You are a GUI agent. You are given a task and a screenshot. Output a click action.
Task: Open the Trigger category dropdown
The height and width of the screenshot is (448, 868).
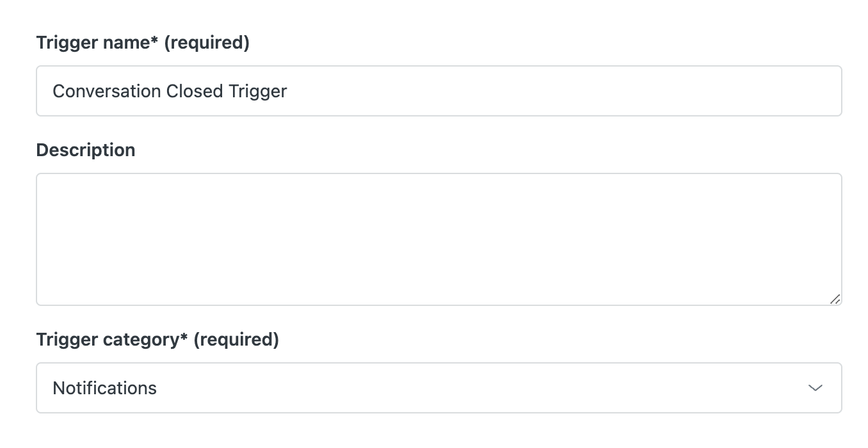click(x=438, y=388)
